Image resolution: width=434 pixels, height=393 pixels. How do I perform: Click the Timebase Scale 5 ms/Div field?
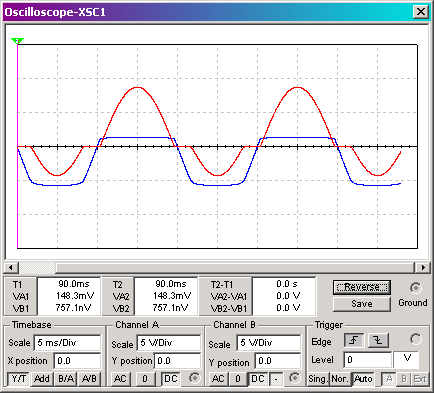click(67, 343)
